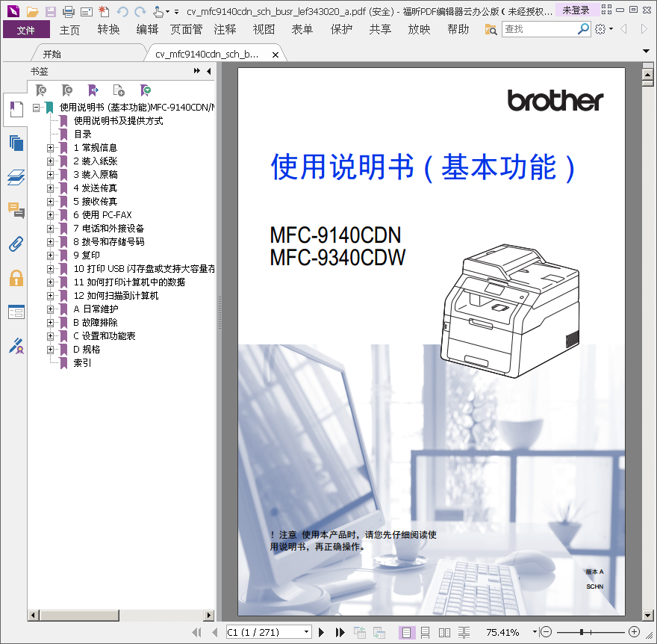Click the delete bookmark icon
Screen dimensions: 657x644
(x=41, y=90)
